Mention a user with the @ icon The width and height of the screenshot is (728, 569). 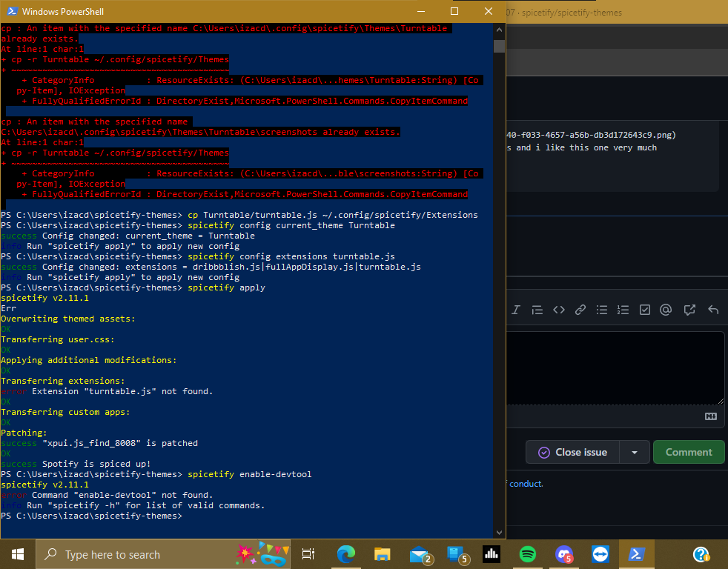[666, 310]
